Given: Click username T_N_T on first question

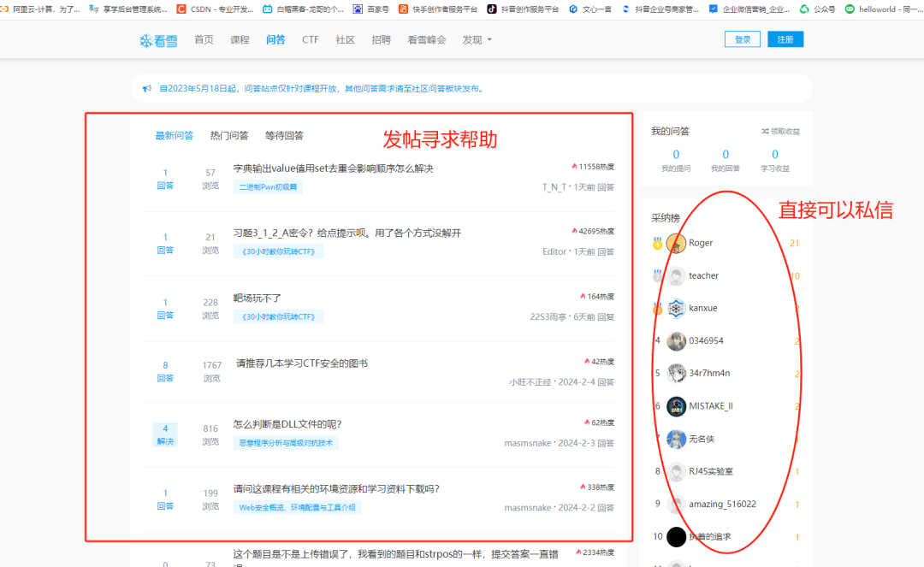Looking at the screenshot, I should pyautogui.click(x=554, y=187).
